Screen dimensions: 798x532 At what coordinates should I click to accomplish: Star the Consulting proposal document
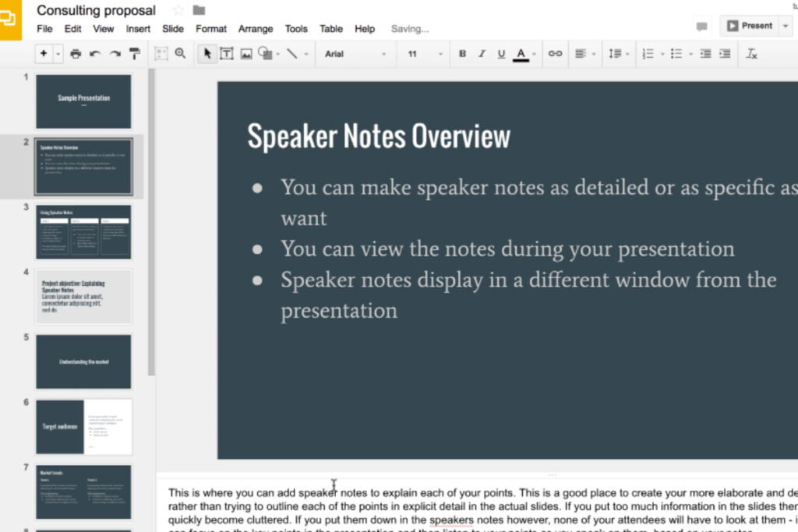pyautogui.click(x=178, y=9)
